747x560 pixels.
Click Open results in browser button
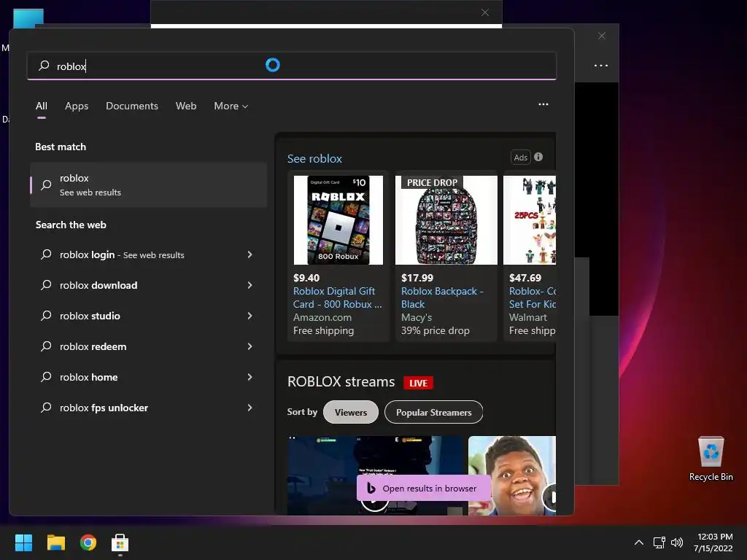(424, 488)
